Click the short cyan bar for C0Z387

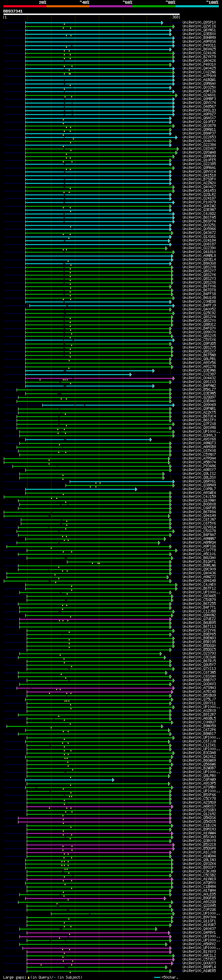(78, 374)
